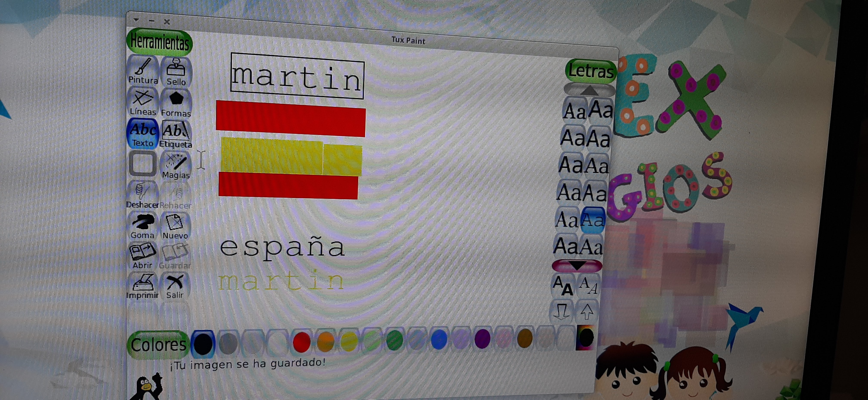The image size is (868, 400).
Task: Choose the Líneas line tool
Action: [143, 102]
